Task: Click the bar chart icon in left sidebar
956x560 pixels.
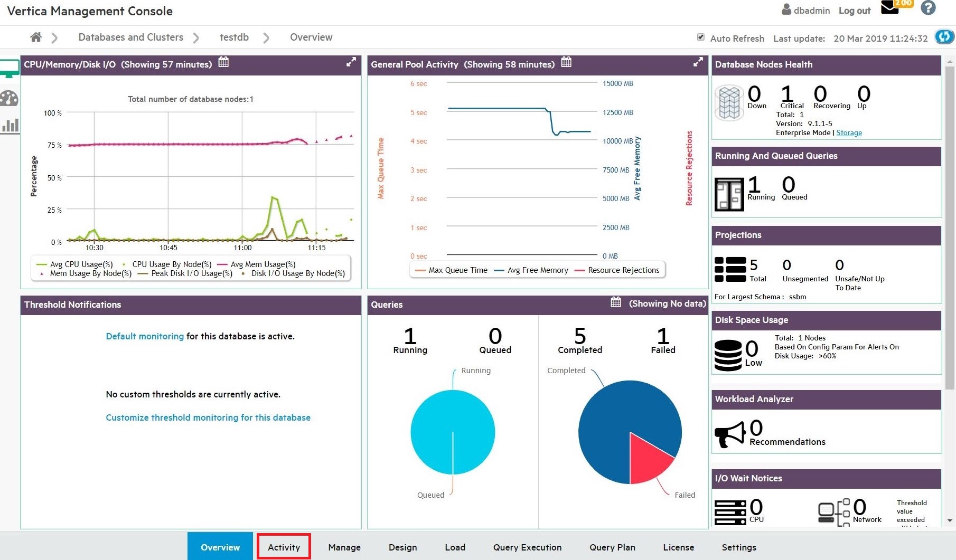Action: [x=10, y=126]
